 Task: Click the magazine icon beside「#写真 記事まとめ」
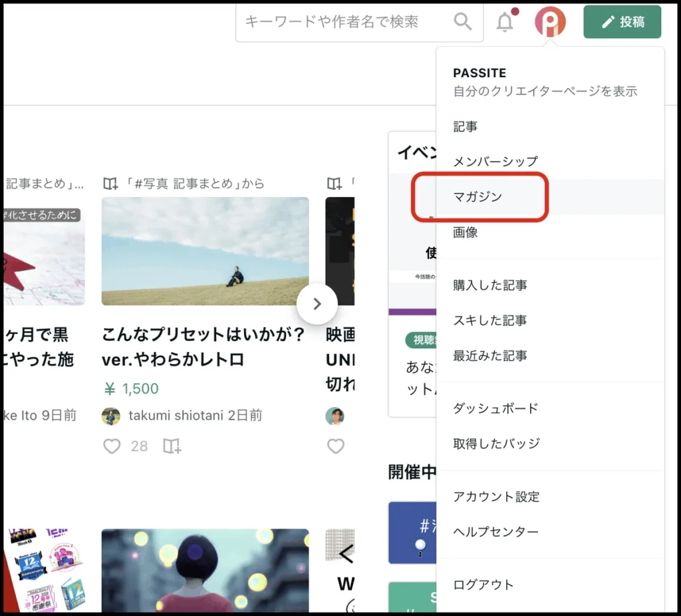click(x=110, y=184)
